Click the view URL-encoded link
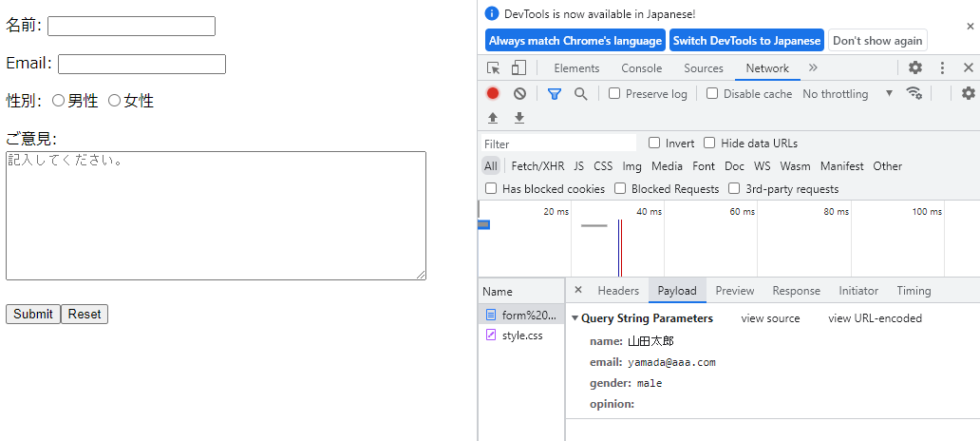 (875, 317)
